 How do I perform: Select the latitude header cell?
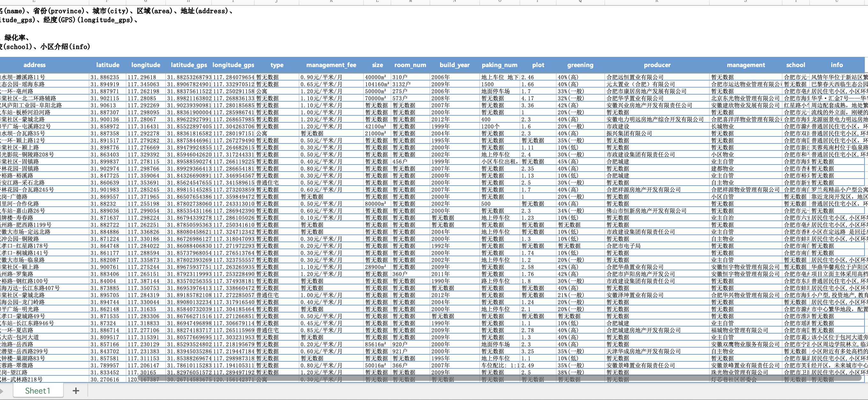click(x=108, y=65)
